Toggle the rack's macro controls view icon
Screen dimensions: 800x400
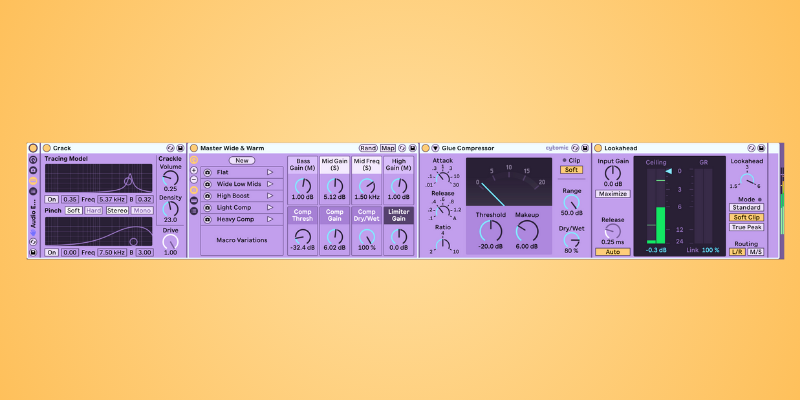(194, 160)
